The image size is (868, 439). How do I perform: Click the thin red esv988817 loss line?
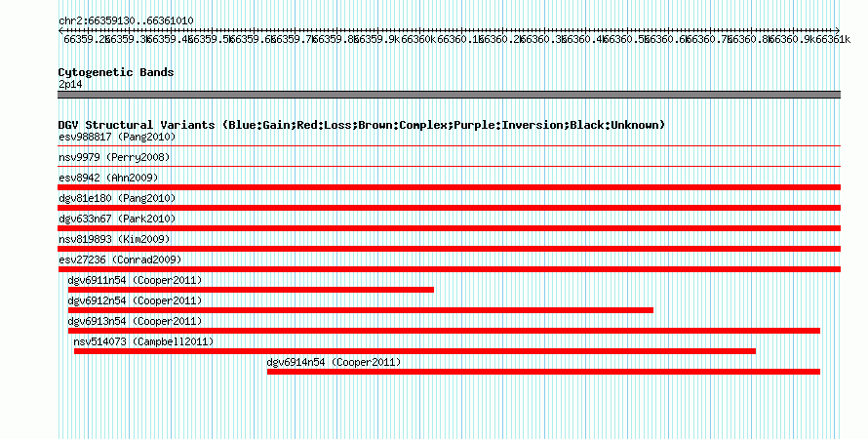coord(449,146)
